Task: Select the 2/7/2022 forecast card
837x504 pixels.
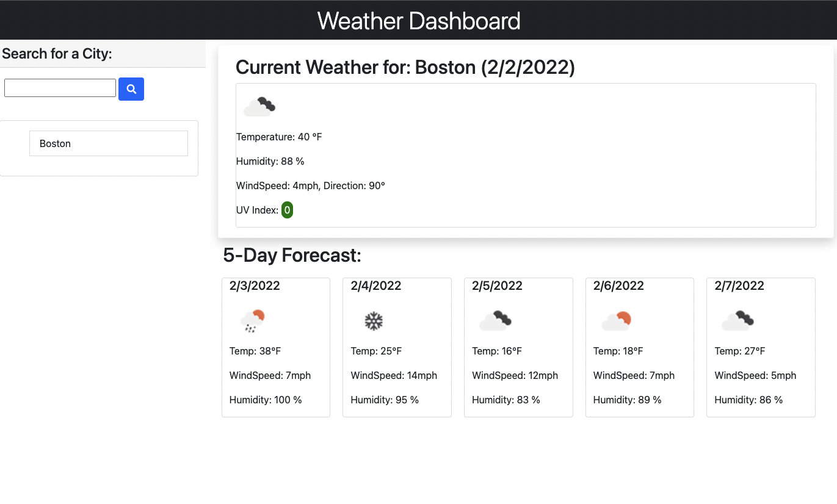Action: click(761, 347)
